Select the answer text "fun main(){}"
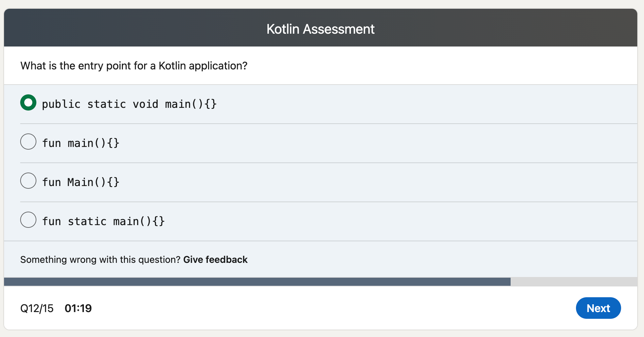The image size is (644, 337). pyautogui.click(x=80, y=143)
